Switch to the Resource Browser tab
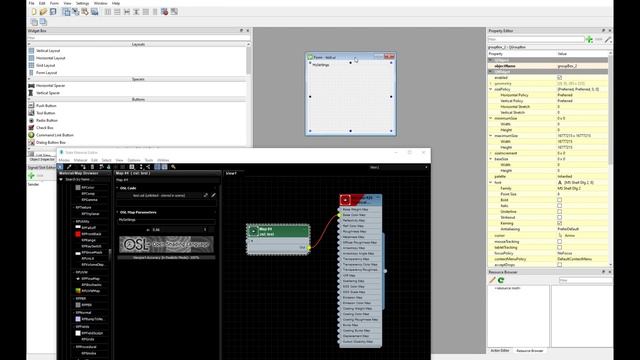The width and height of the screenshot is (640, 360). click(529, 351)
